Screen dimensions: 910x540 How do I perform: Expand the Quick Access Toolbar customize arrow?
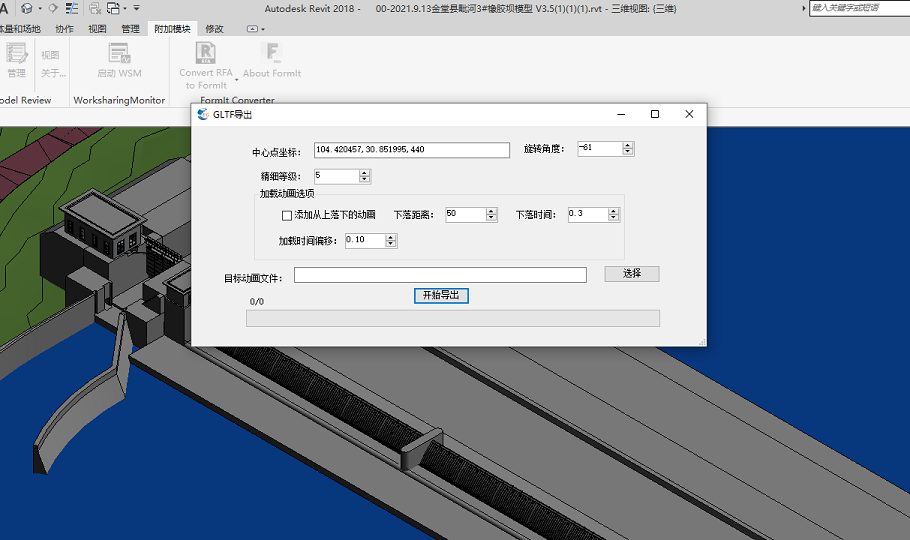tap(137, 9)
